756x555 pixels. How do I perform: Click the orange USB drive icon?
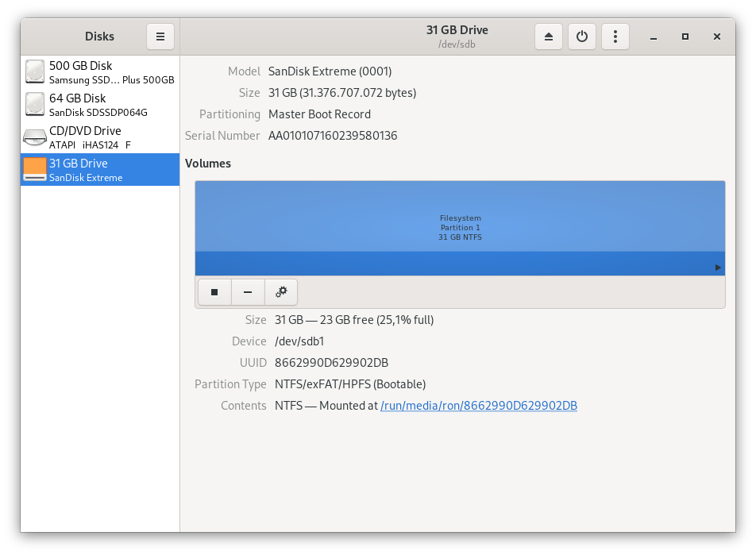[x=35, y=169]
